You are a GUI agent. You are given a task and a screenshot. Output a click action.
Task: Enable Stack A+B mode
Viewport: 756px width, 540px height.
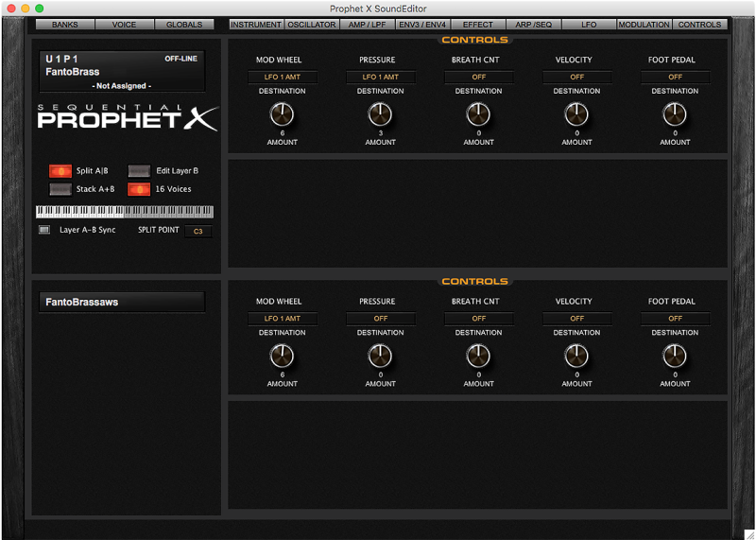pos(60,189)
